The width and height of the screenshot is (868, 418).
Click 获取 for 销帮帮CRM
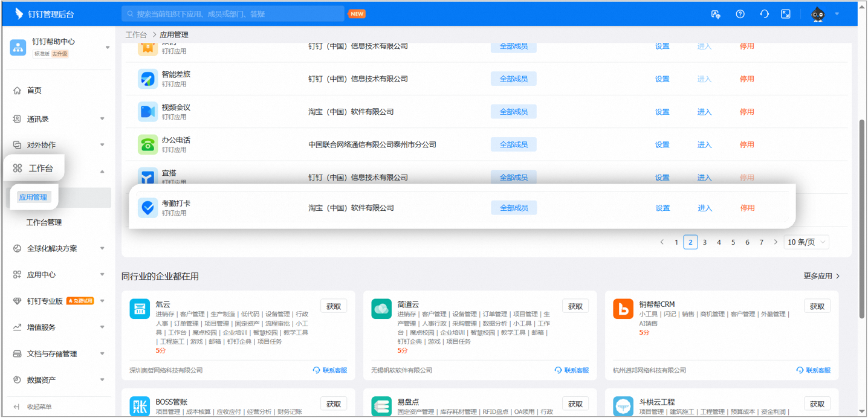[x=817, y=307]
